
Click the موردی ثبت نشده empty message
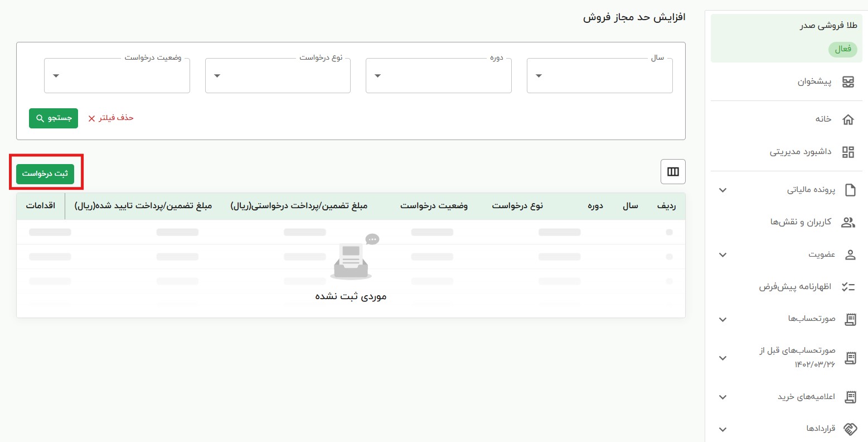[351, 296]
